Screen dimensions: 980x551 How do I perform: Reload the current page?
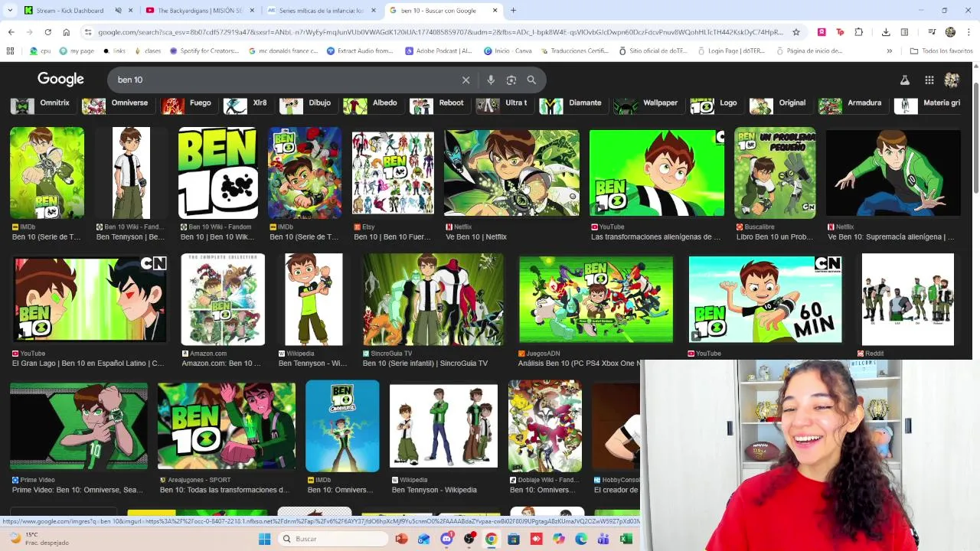(x=47, y=32)
